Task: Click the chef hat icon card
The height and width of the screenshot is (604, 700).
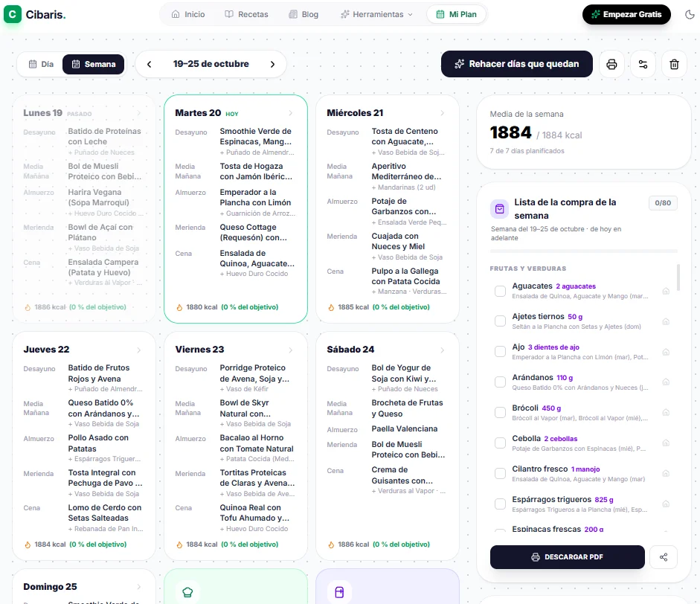Action: click(x=187, y=592)
